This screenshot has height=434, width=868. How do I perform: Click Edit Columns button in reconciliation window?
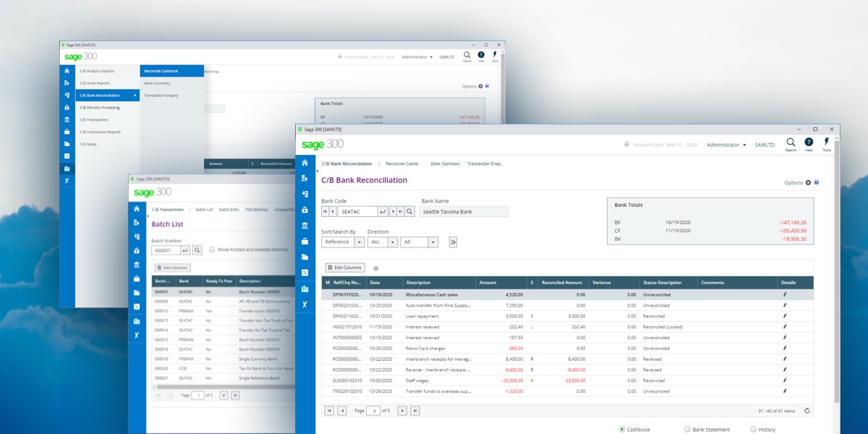[x=345, y=268]
